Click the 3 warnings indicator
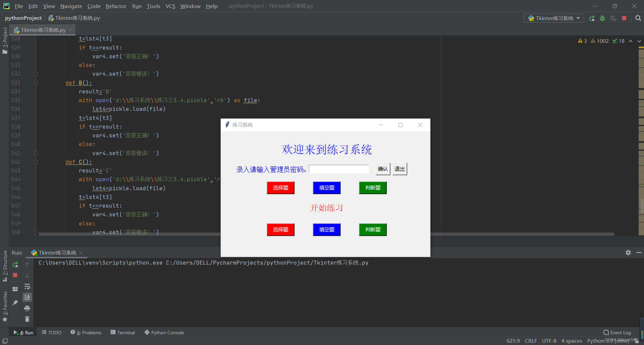This screenshot has width=644, height=345. (x=582, y=41)
